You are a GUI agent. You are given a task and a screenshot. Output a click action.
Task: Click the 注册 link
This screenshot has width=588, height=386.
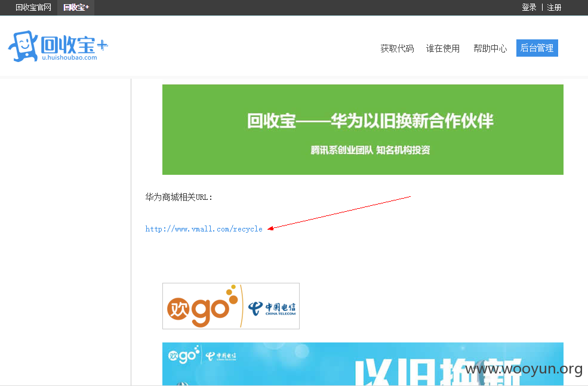[x=554, y=8]
